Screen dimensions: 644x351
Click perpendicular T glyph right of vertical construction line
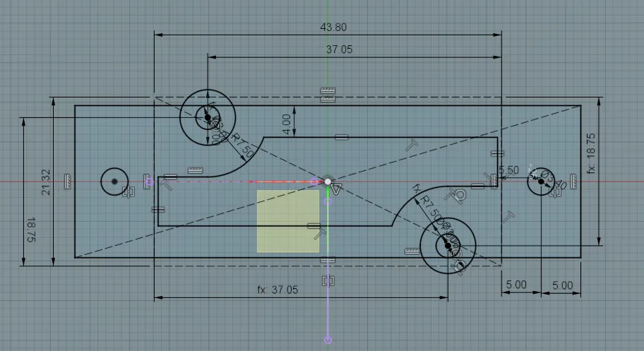pyautogui.click(x=508, y=217)
